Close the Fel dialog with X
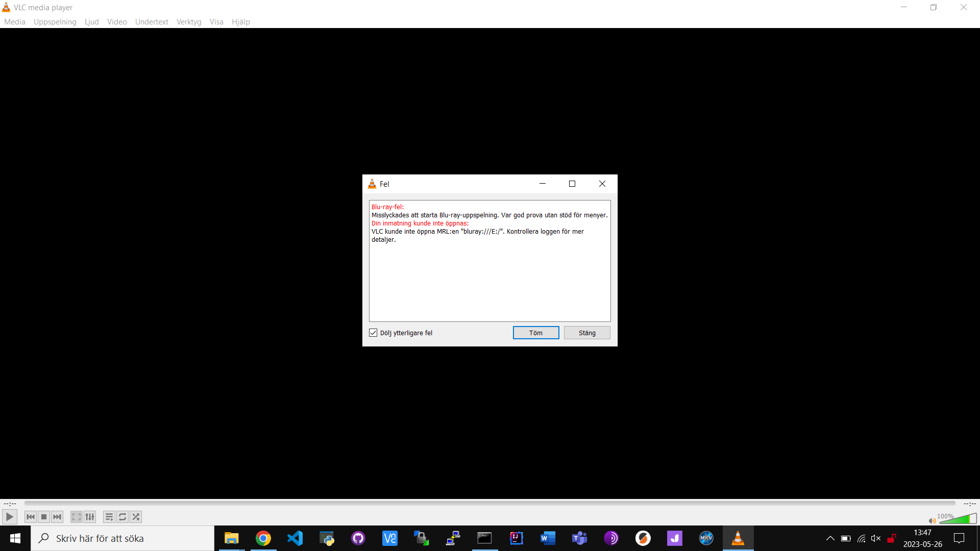The height and width of the screenshot is (551, 980). click(602, 184)
